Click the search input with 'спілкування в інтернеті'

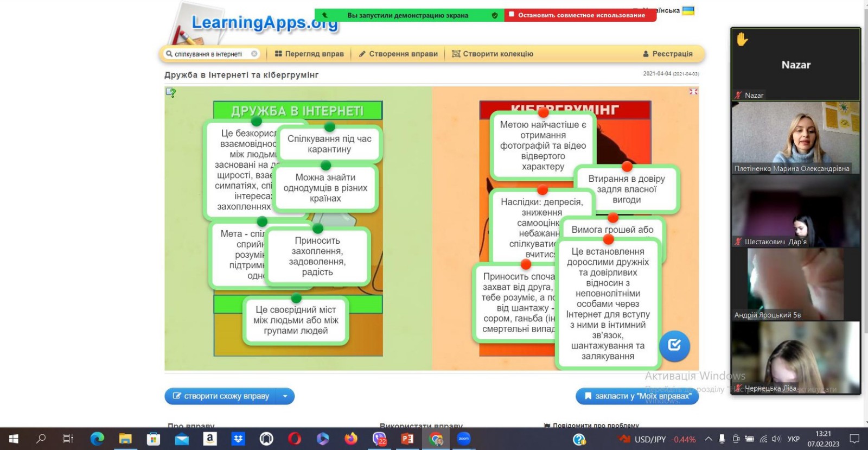(208, 54)
